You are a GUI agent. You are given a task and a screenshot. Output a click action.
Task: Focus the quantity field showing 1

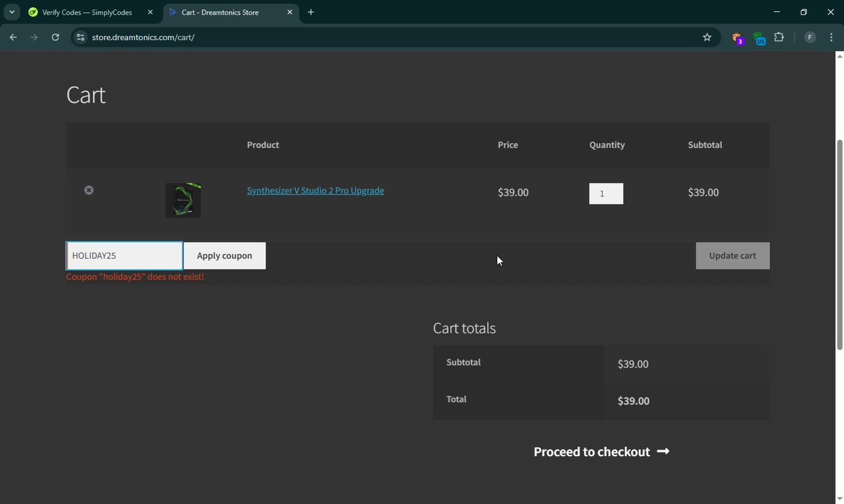[606, 193]
